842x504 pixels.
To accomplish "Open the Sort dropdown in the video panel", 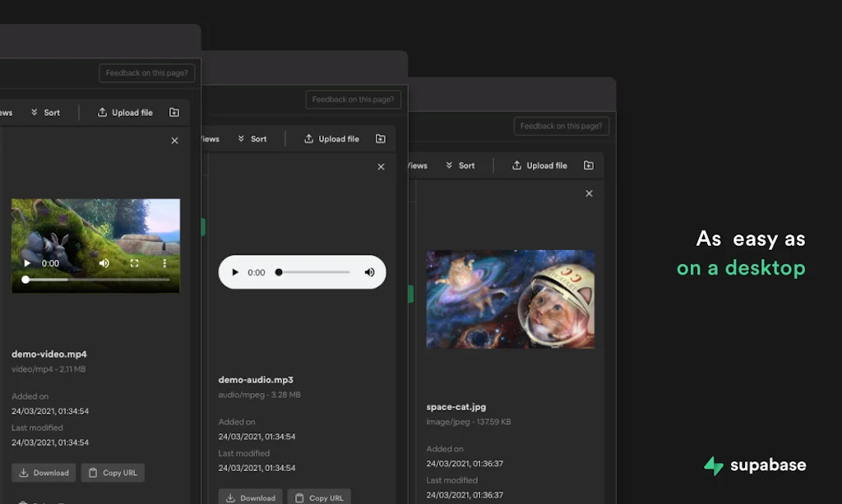I will click(47, 112).
